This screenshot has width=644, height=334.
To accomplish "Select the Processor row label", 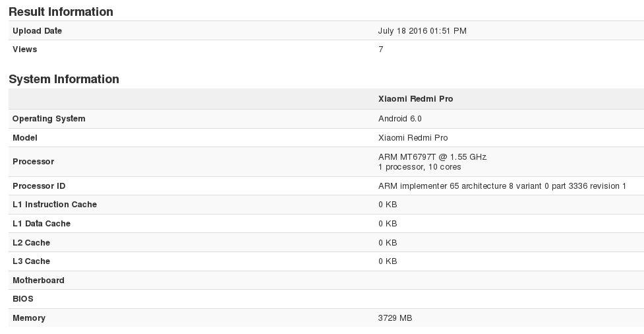I will [33, 162].
